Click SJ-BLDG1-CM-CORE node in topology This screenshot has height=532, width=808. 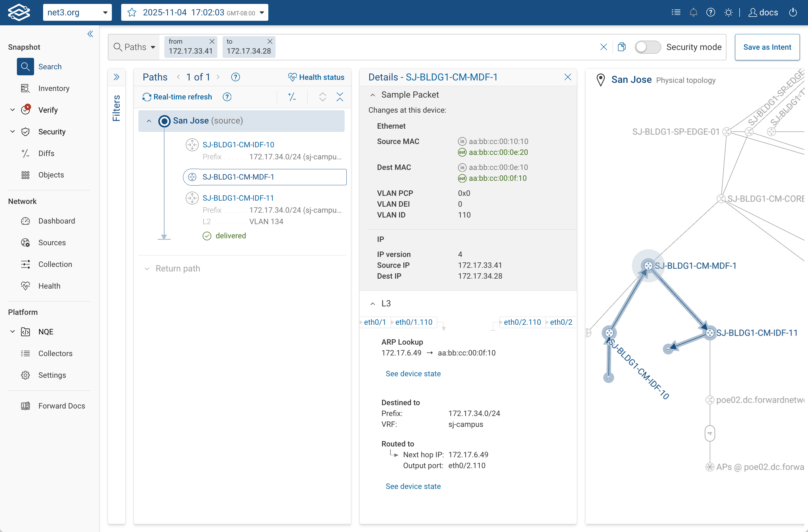[x=721, y=199]
